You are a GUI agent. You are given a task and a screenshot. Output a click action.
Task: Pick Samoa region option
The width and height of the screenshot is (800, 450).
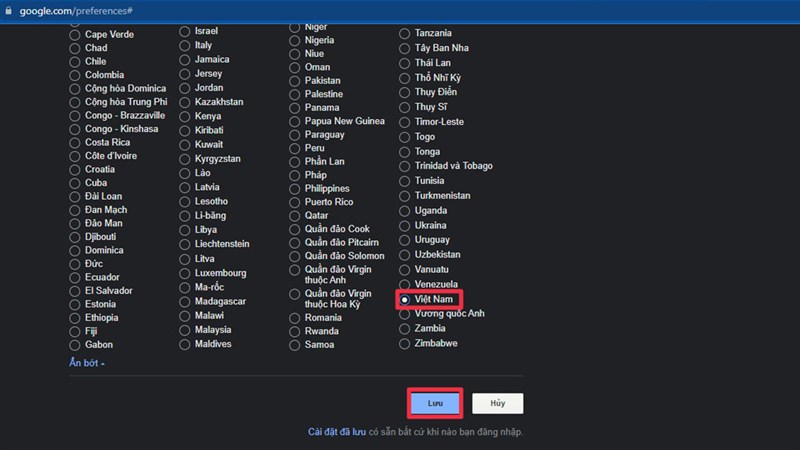pos(294,345)
